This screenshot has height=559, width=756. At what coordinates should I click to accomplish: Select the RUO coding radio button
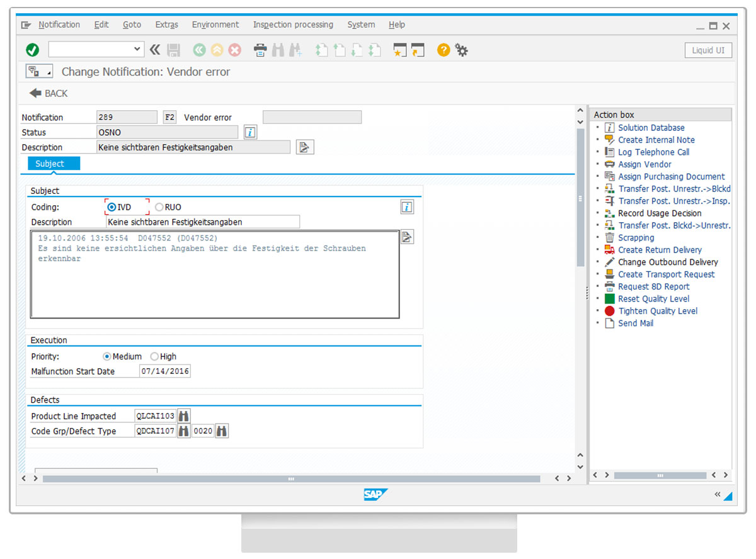tap(159, 207)
